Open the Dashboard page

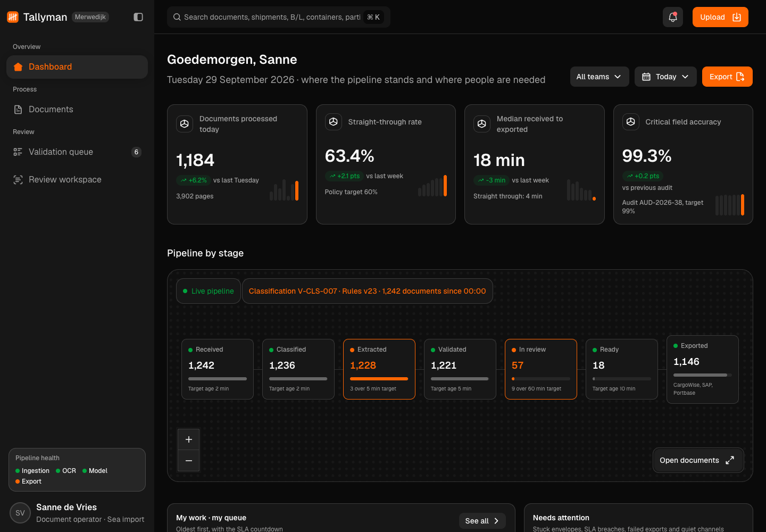pyautogui.click(x=77, y=67)
